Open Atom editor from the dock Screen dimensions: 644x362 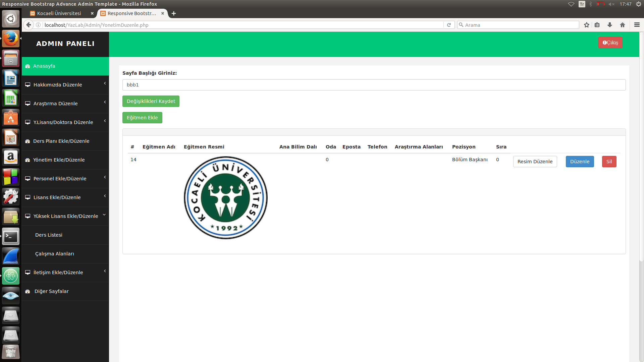11,276
